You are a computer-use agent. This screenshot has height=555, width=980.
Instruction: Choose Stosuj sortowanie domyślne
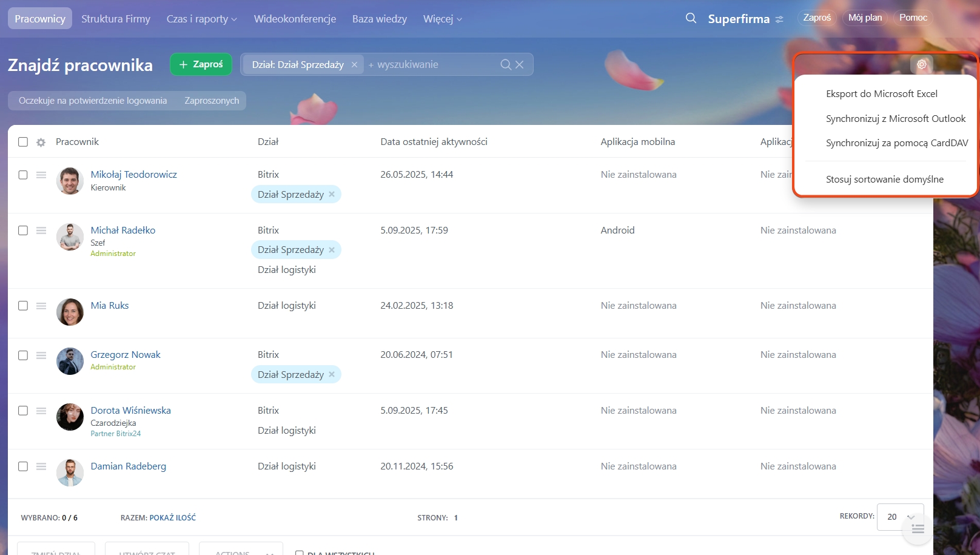tap(885, 179)
